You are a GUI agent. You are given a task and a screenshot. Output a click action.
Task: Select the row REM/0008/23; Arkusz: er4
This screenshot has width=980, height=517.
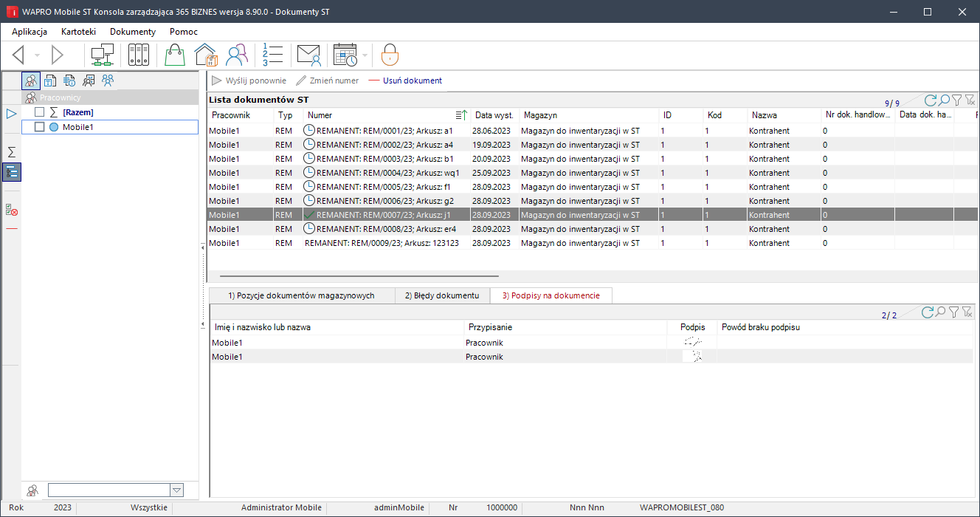pos(593,229)
